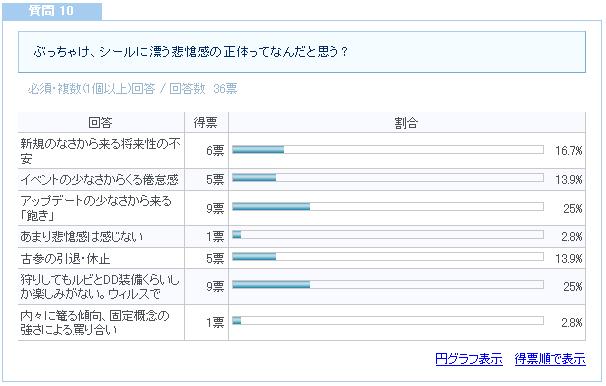Click the 回答数 36票 info text

point(203,89)
